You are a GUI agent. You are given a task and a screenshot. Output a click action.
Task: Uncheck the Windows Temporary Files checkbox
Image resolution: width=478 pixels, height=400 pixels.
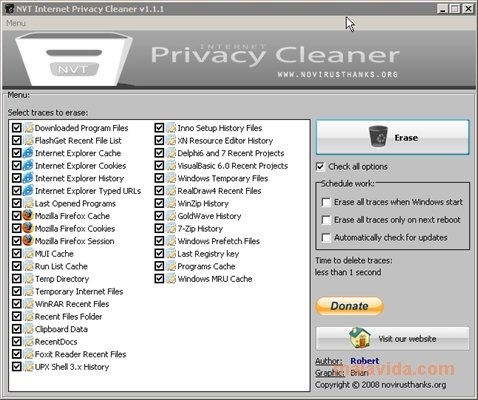pos(159,178)
